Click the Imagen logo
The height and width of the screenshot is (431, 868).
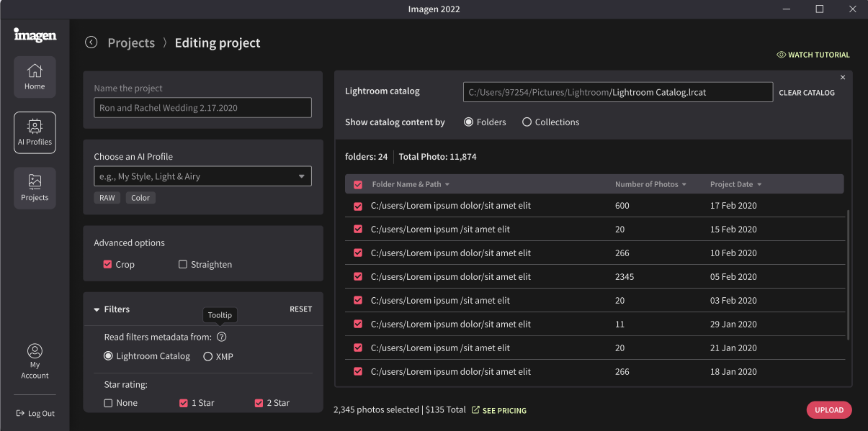click(35, 35)
